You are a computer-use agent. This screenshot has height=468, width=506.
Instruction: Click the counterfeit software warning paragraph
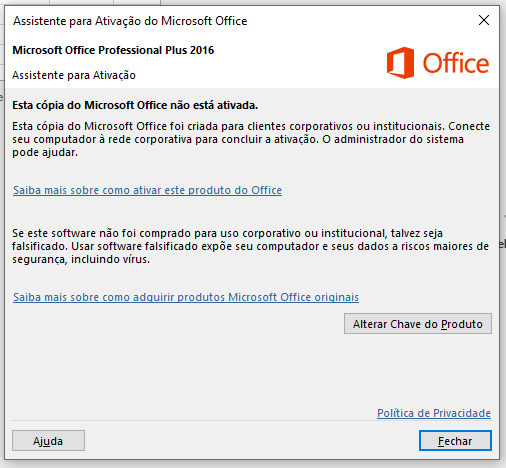(250, 246)
